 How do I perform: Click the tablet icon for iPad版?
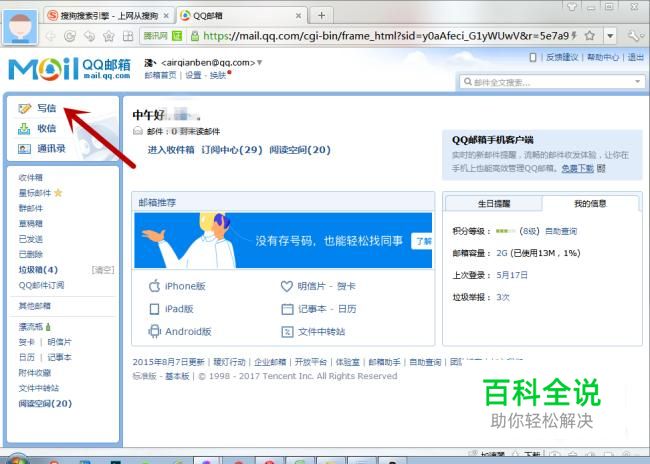[x=154, y=309]
